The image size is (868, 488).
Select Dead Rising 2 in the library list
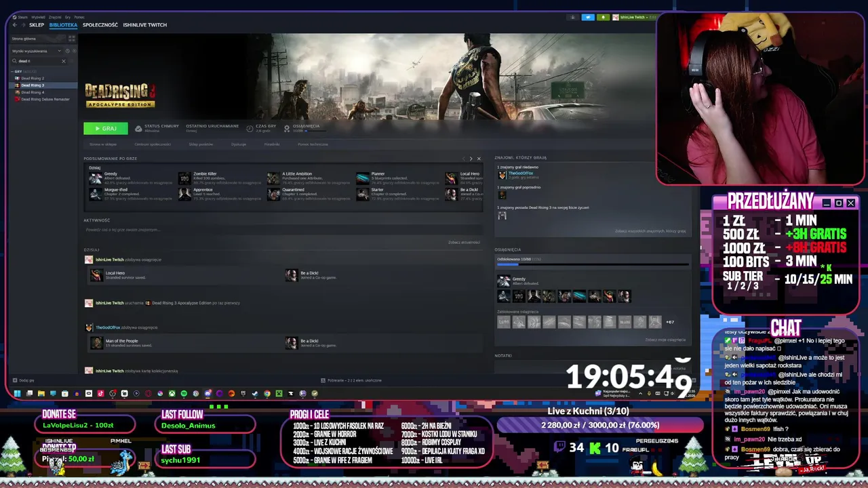33,78
